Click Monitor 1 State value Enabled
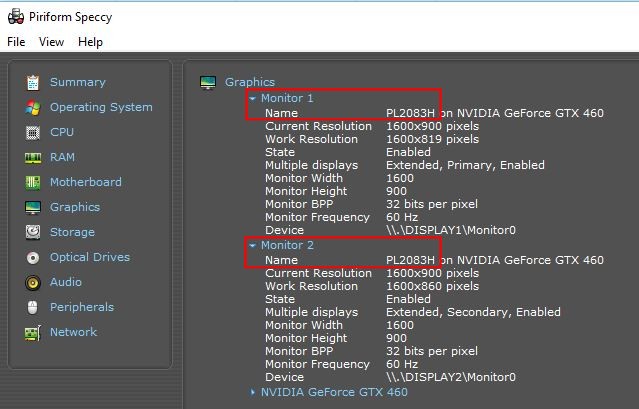This screenshot has width=639, height=409. coord(408,152)
